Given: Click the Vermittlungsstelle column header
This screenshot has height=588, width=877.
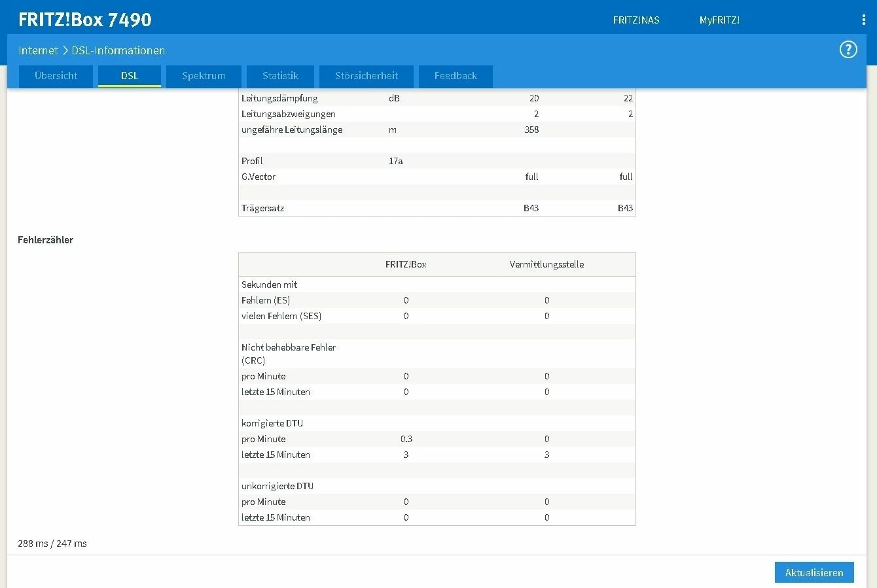Looking at the screenshot, I should click(546, 264).
